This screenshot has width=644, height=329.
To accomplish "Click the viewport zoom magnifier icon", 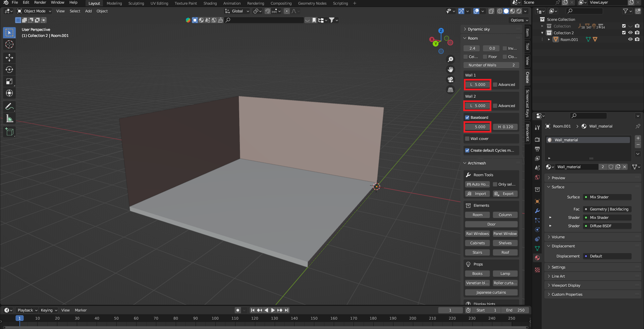I will click(x=450, y=59).
